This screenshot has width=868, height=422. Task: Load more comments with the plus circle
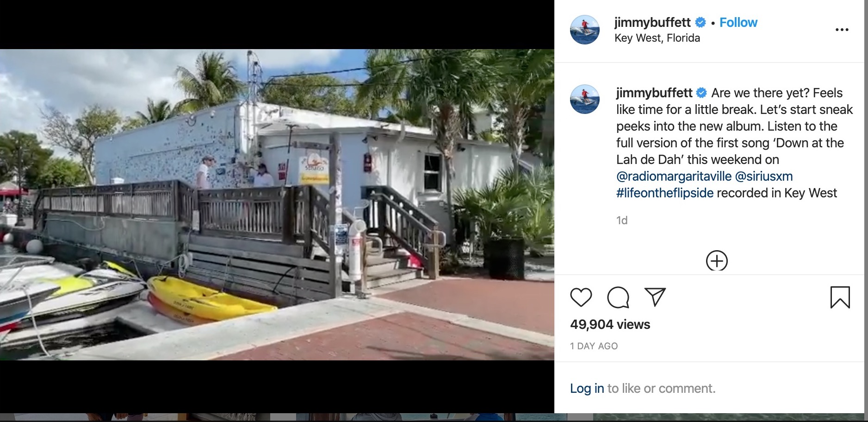click(717, 261)
